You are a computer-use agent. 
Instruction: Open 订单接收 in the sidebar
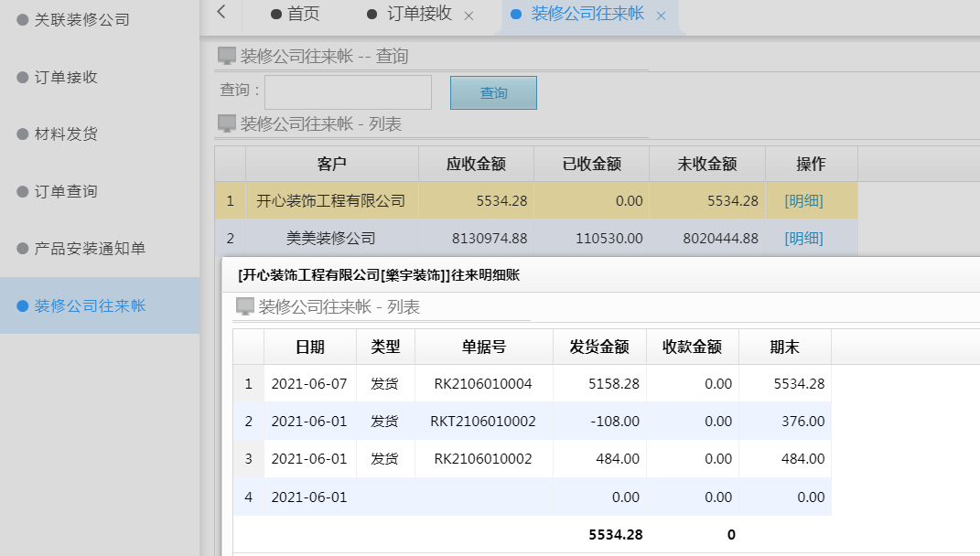[66, 77]
